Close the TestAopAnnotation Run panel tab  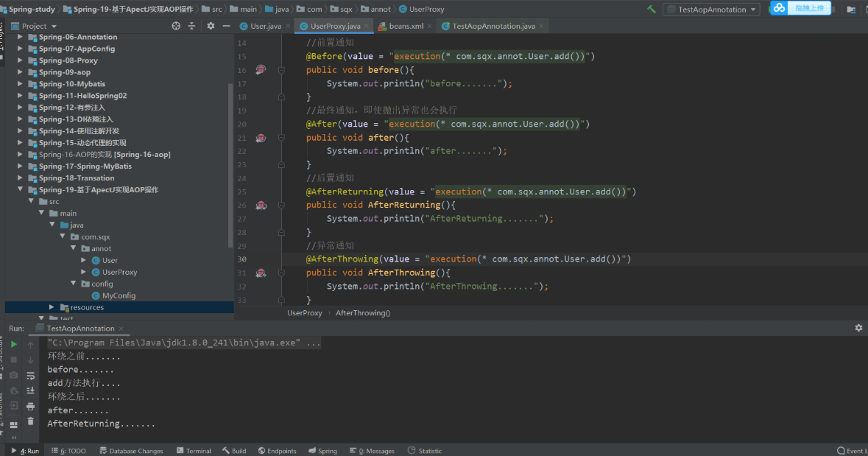point(121,329)
